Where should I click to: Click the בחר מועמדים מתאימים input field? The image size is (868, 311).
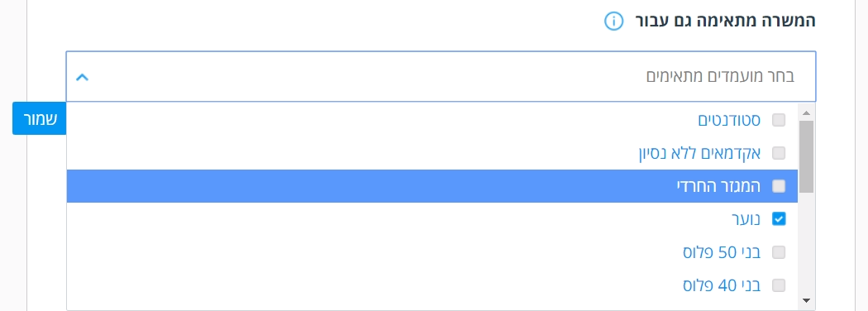tap(441, 76)
